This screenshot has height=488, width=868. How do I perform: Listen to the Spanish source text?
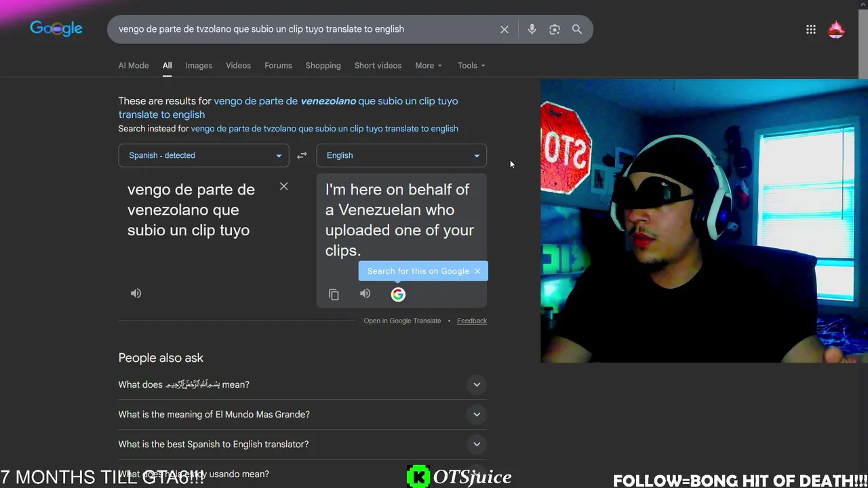pos(136,293)
